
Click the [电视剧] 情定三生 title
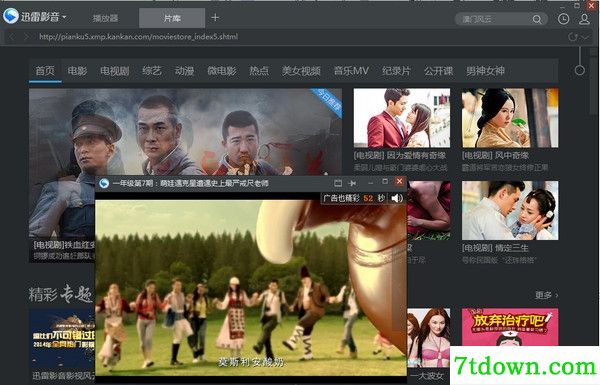coord(495,248)
